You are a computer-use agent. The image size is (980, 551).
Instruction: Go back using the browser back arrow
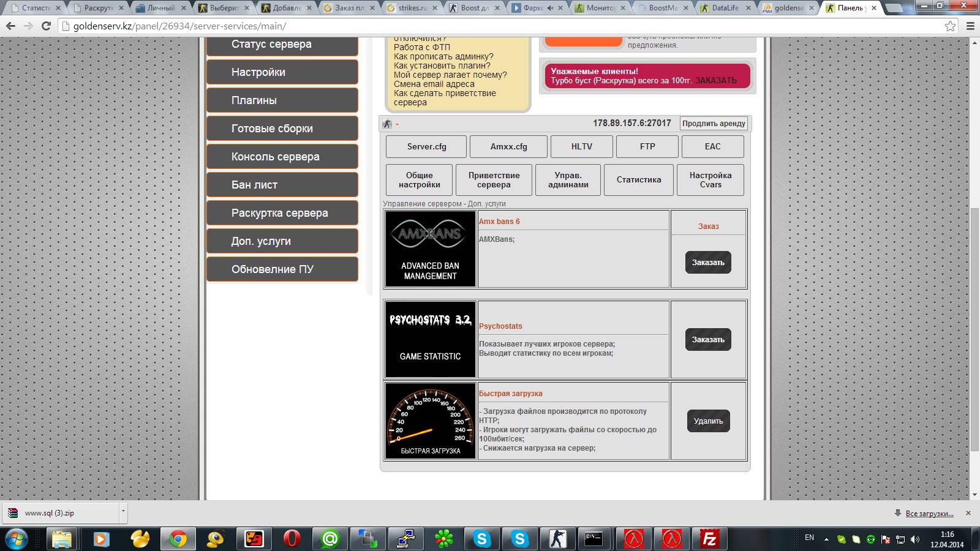10,26
